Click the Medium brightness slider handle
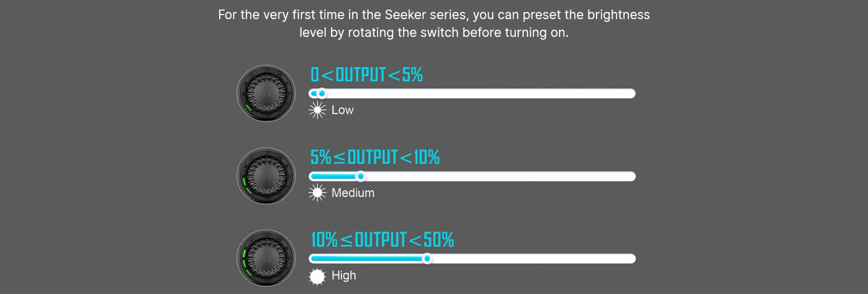This screenshot has width=868, height=294. [361, 176]
